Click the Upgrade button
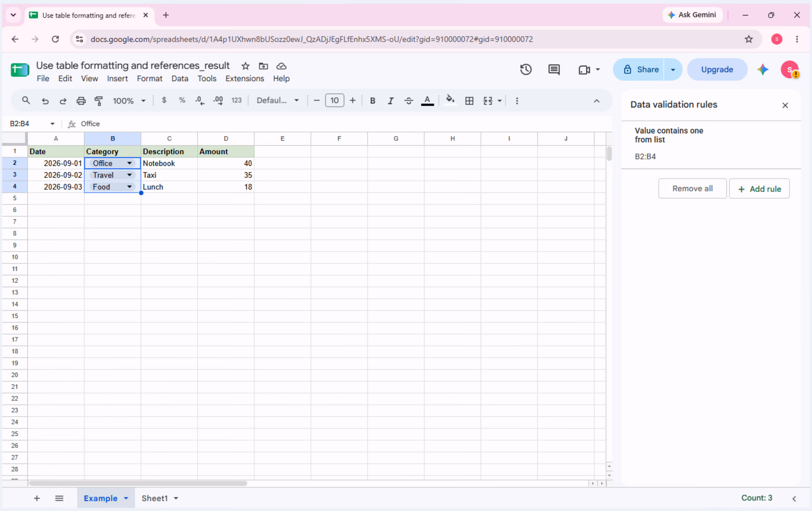The width and height of the screenshot is (812, 511). 717,70
